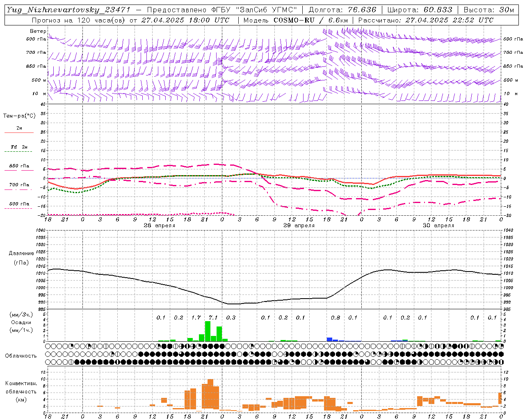Screen dimensions: 525x420
Task: Click the 'Td 2м' dew point legend entry
Action: (x=19, y=147)
